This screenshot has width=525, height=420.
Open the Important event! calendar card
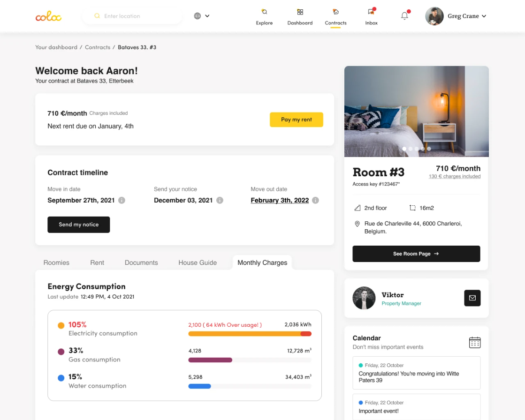[x=416, y=407]
